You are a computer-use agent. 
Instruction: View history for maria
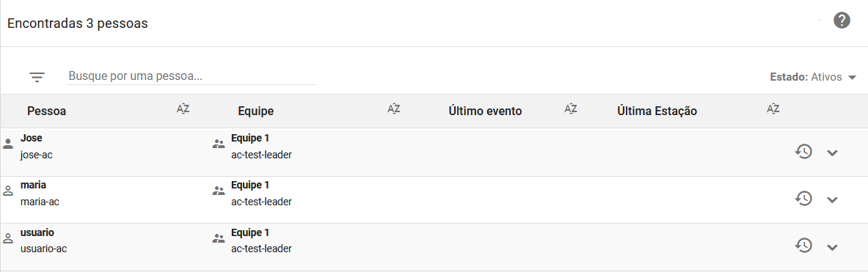pyautogui.click(x=803, y=199)
